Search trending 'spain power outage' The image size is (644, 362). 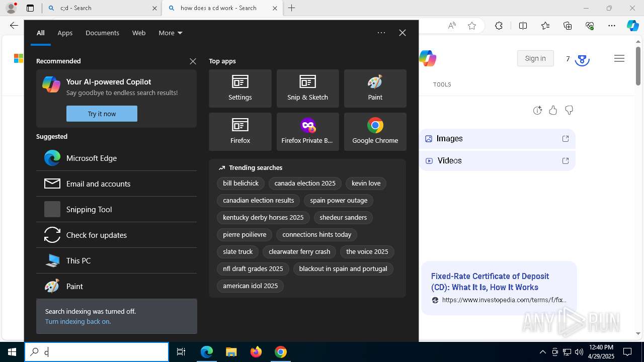tap(339, 201)
